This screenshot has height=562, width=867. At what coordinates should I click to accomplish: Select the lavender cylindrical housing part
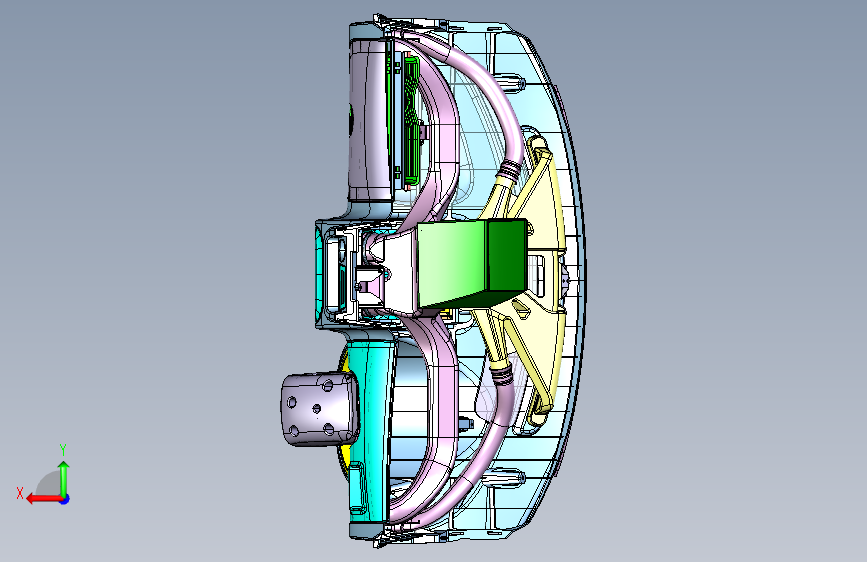coord(369,120)
